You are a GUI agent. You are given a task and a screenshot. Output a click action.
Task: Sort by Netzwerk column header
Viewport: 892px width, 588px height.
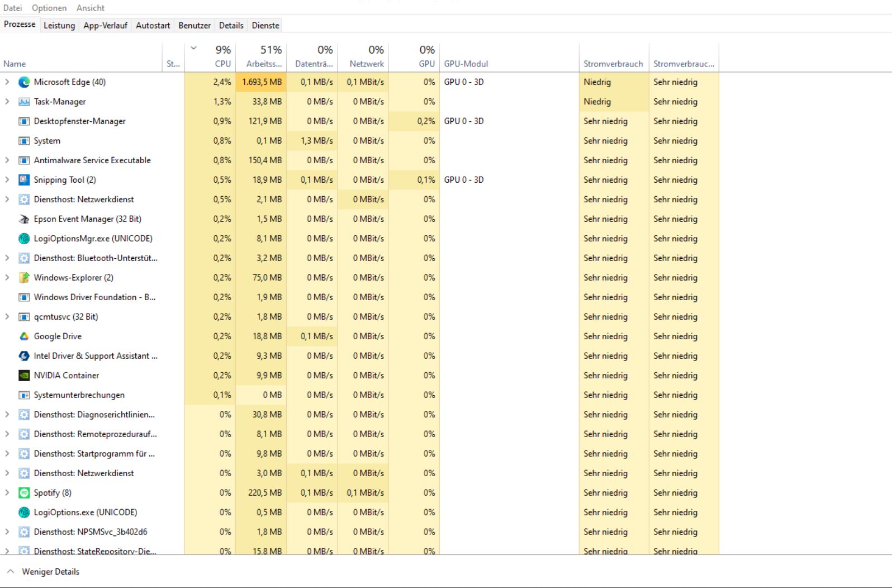point(363,58)
